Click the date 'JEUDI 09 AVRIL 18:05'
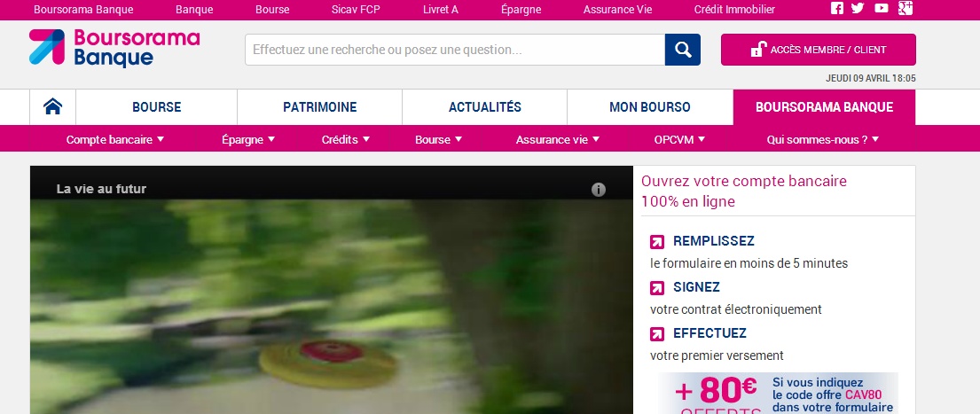The width and height of the screenshot is (980, 414). pyautogui.click(x=871, y=79)
